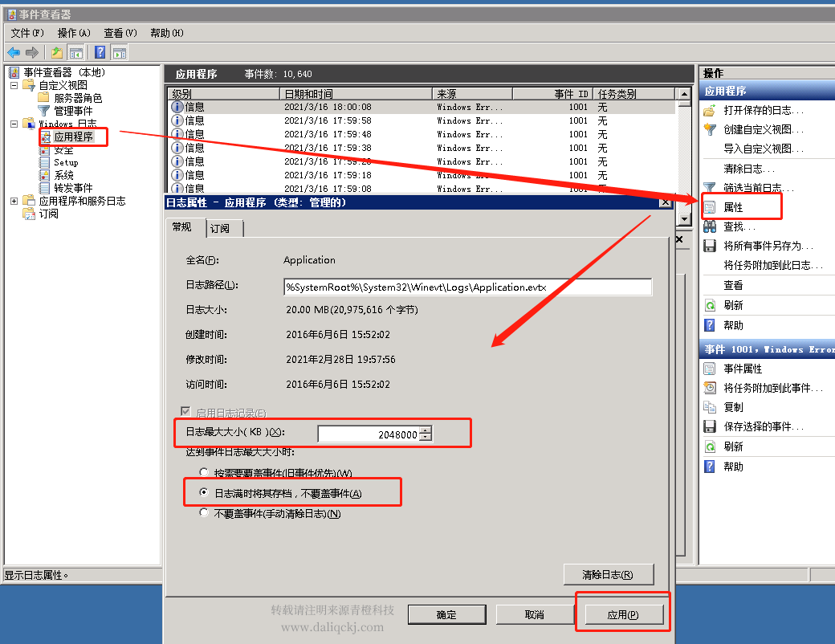This screenshot has height=644, width=835.
Task: Select 订阅 node in tree
Action: 48,214
